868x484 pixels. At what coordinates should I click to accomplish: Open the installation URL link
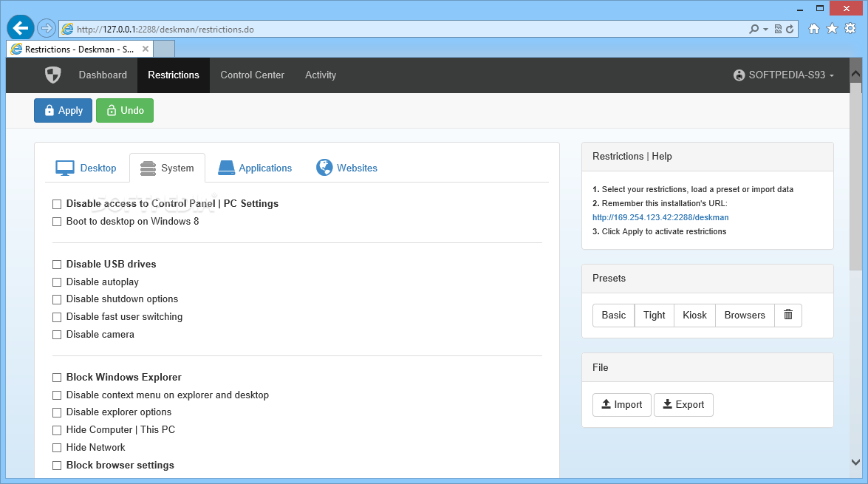[x=660, y=218]
